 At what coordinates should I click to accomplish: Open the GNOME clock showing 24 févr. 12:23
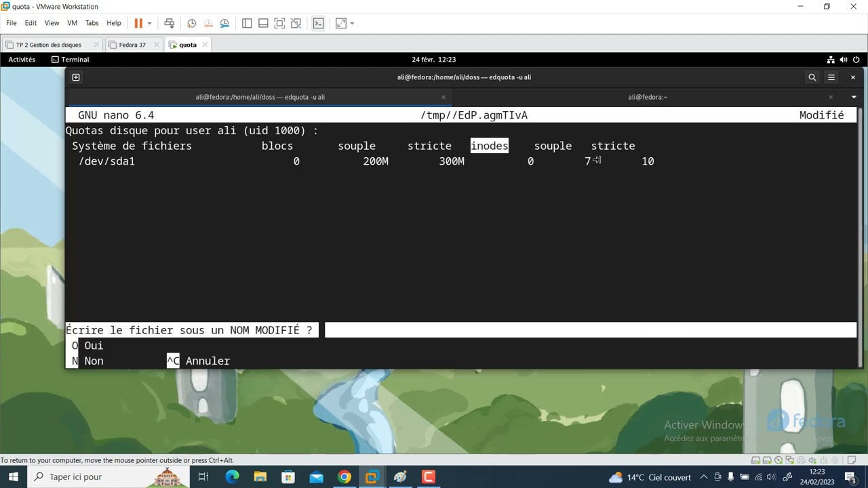(434, 60)
